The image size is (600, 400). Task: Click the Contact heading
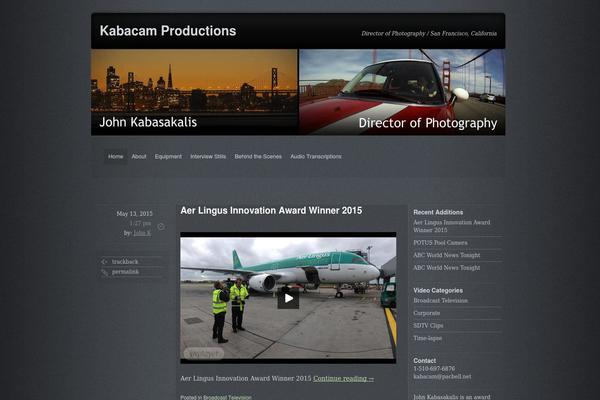424,361
